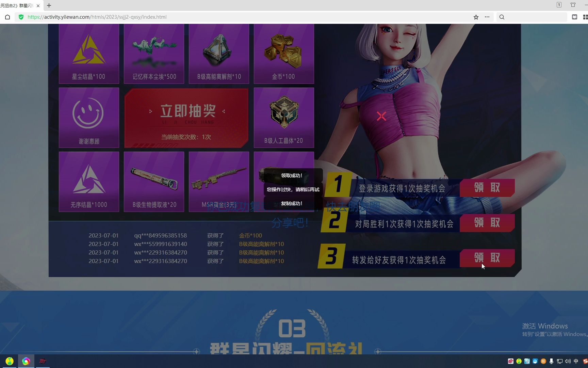The height and width of the screenshot is (368, 588).
Task: Click the 您操作过快,请稍后再试 toast
Action: click(x=293, y=189)
